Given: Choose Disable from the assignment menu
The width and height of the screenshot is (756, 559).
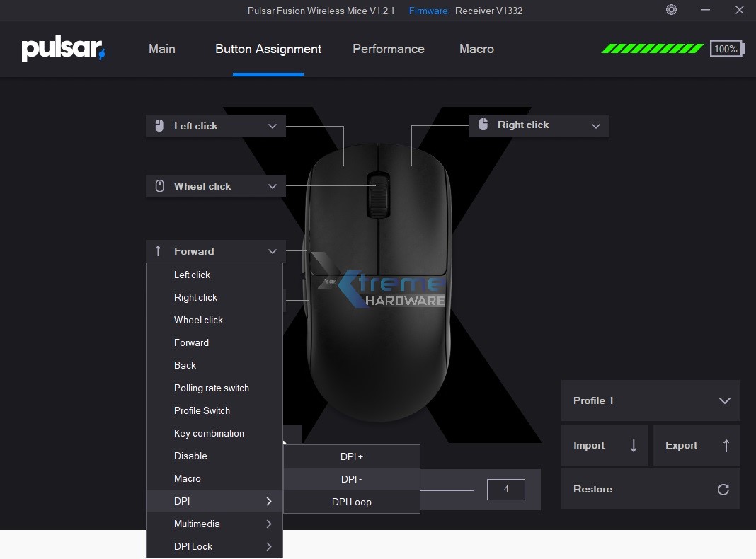Looking at the screenshot, I should [x=190, y=456].
